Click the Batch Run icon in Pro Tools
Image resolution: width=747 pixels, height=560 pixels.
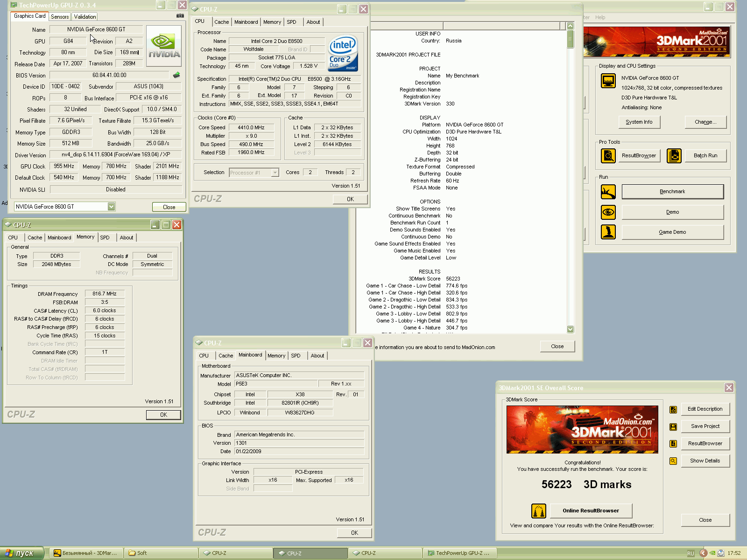tap(674, 155)
